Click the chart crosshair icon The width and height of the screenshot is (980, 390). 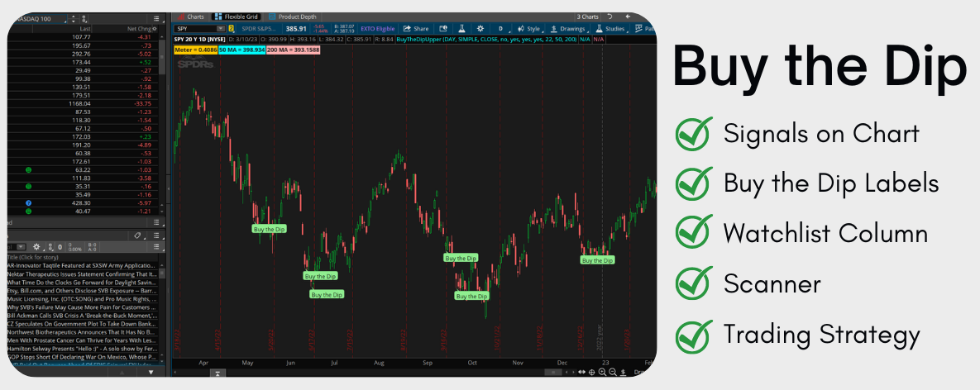[592, 373]
